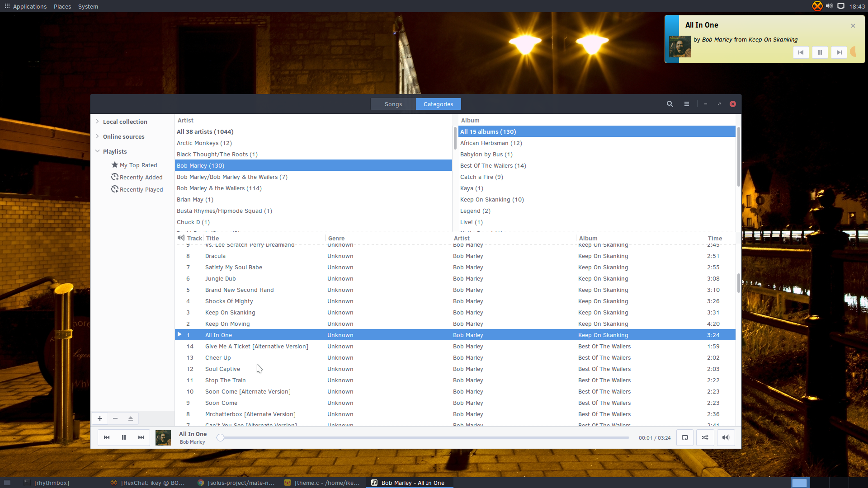Click the artist list scrollbar
This screenshot has height=488, width=868.
pos(455,138)
